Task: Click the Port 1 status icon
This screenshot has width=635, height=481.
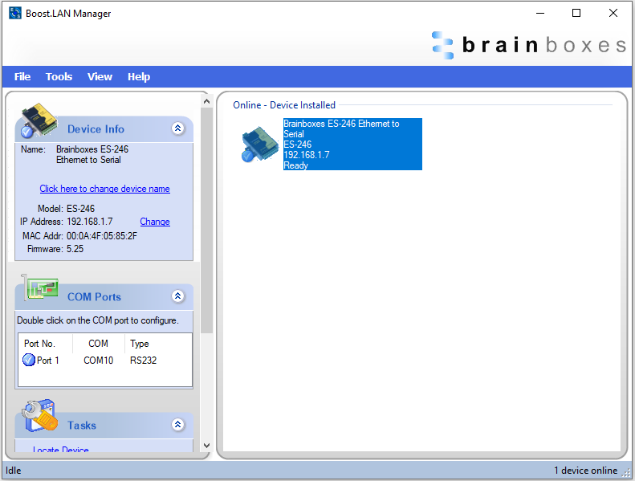Action: tap(29, 360)
